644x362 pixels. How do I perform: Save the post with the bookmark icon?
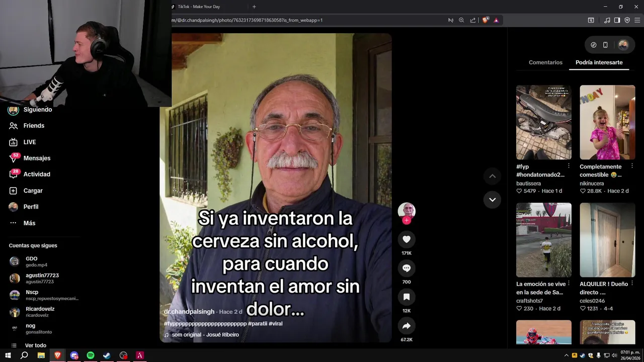pos(407,297)
